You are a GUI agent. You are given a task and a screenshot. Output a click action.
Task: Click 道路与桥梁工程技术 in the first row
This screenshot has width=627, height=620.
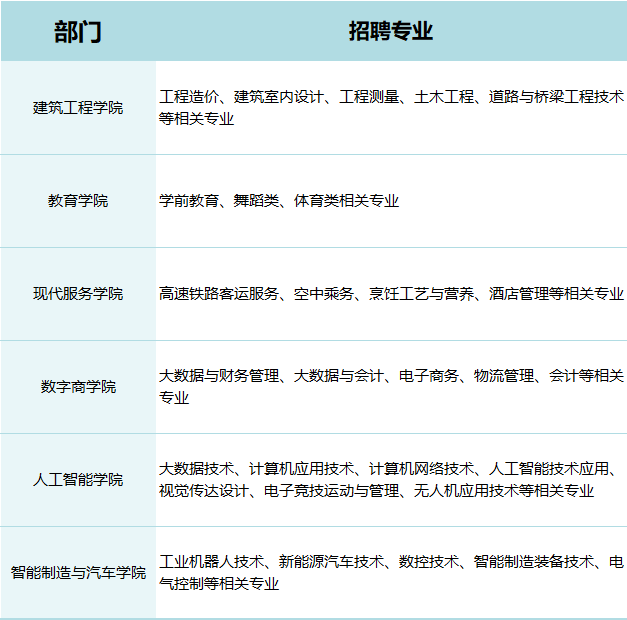(556, 98)
